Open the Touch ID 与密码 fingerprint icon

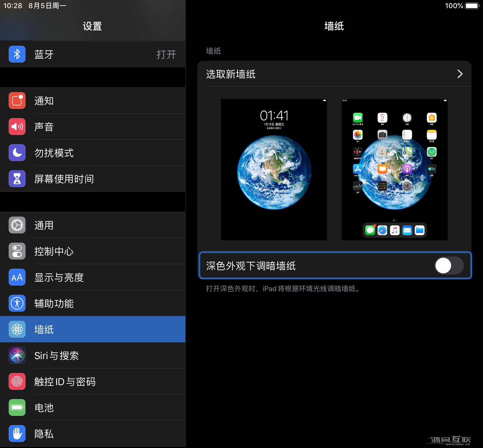tap(17, 382)
